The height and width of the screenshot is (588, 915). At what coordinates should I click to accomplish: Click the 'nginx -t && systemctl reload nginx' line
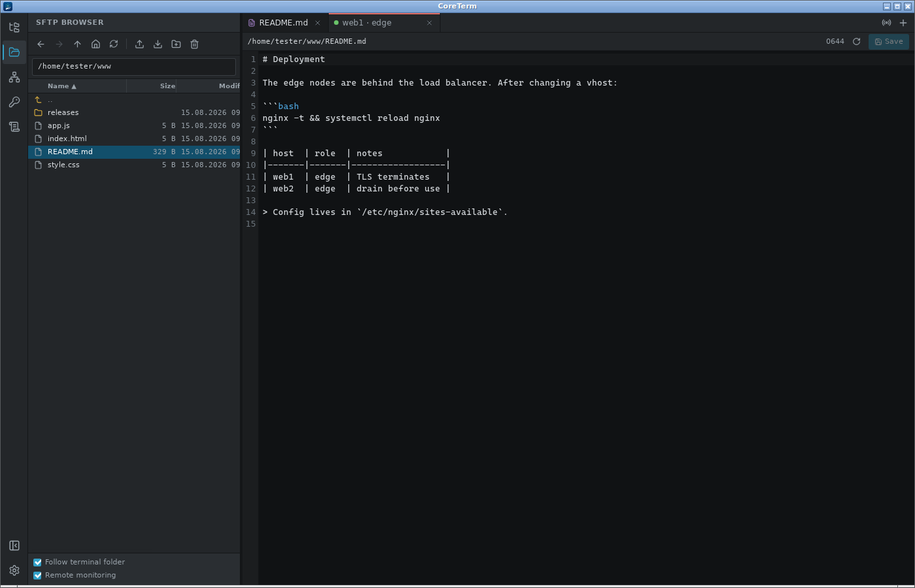click(x=351, y=118)
